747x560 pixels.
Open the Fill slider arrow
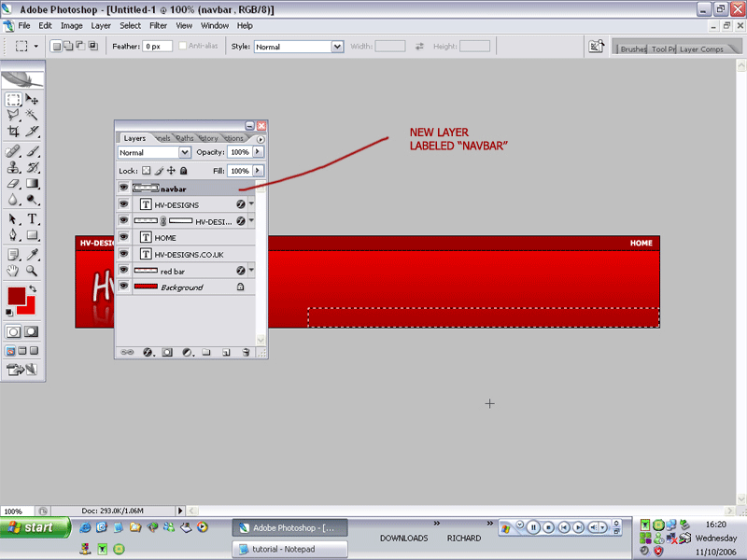258,171
